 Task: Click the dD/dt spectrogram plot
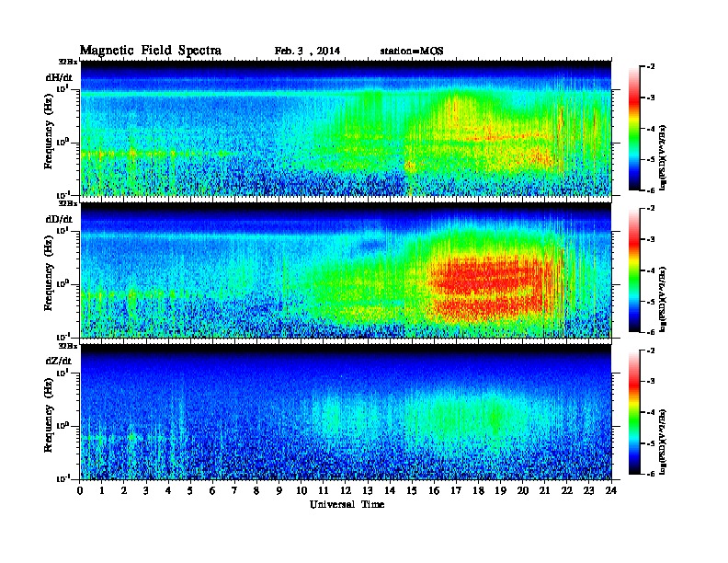[346, 270]
